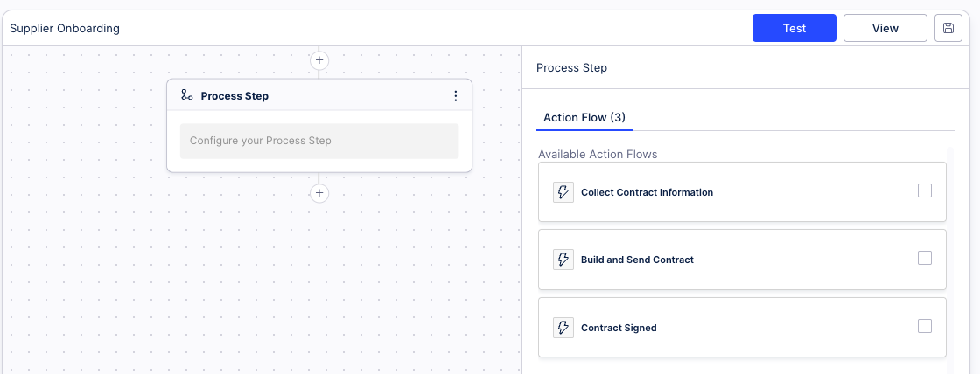Select the Process Step node title
This screenshot has width=980, height=374.
[234, 96]
